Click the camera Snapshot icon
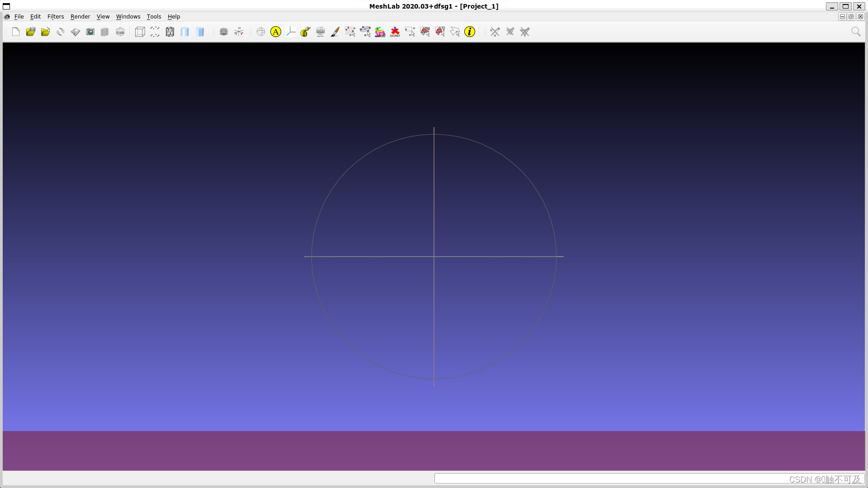The height and width of the screenshot is (488, 868). point(90,32)
